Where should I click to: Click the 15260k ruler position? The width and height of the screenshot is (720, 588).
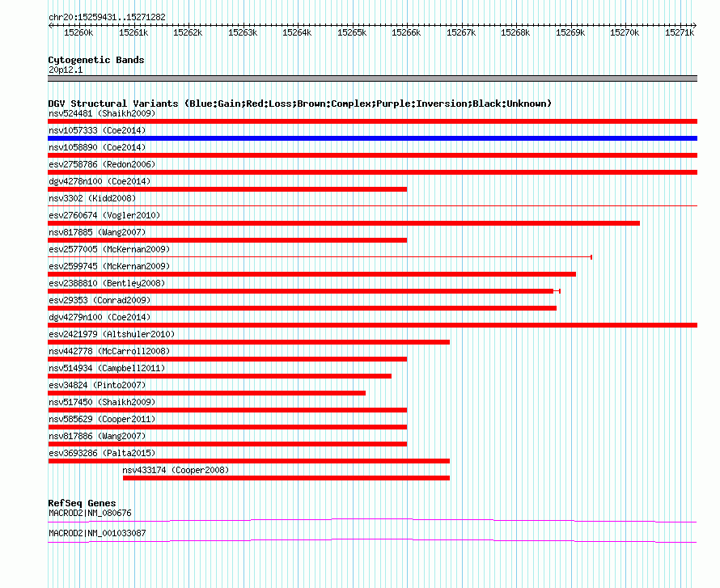(x=78, y=32)
